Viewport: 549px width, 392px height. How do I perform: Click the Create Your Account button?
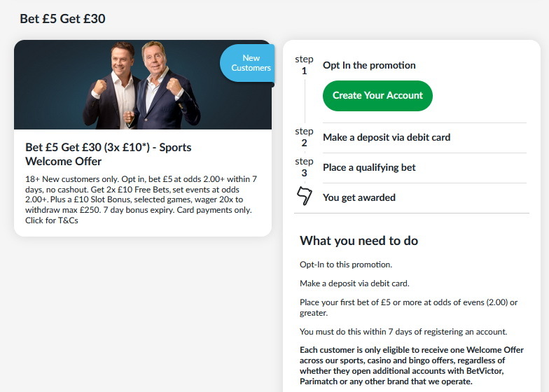377,95
